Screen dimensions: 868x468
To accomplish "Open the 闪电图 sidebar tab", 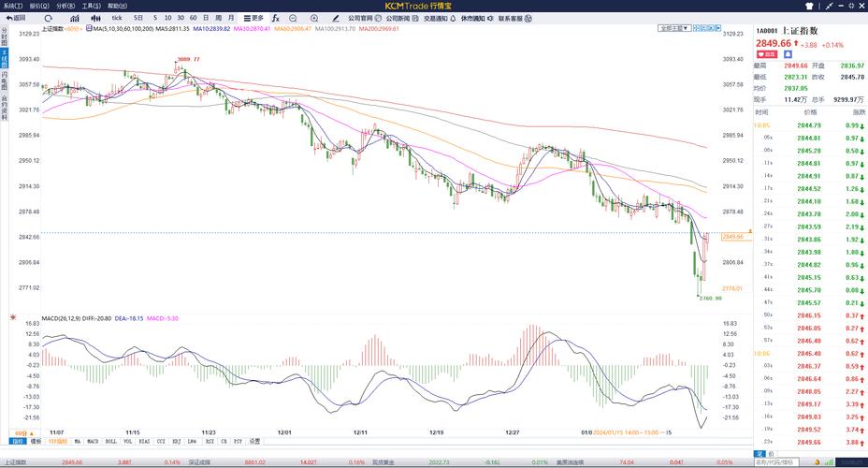I will (4, 80).
